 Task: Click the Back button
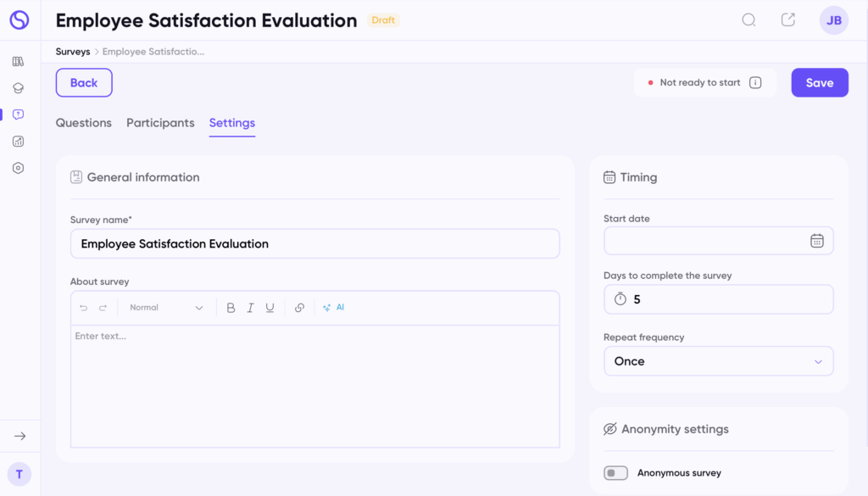(x=84, y=83)
